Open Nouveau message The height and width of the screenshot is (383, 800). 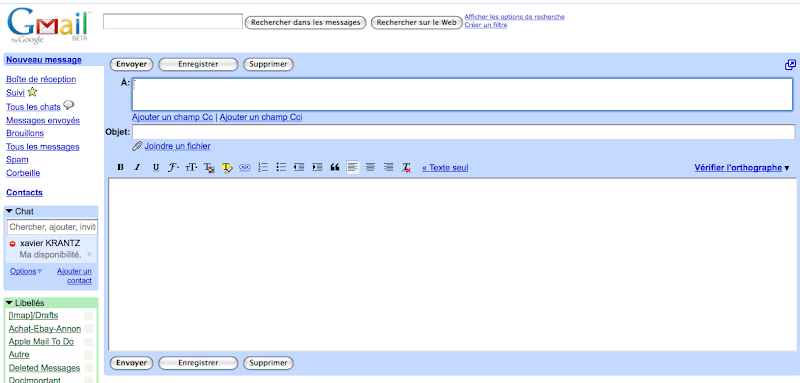44,60
